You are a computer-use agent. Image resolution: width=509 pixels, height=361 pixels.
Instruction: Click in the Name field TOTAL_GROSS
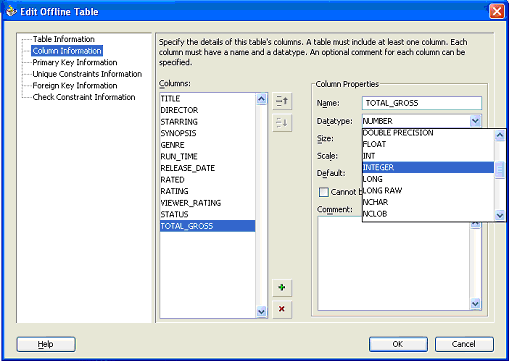tap(422, 103)
